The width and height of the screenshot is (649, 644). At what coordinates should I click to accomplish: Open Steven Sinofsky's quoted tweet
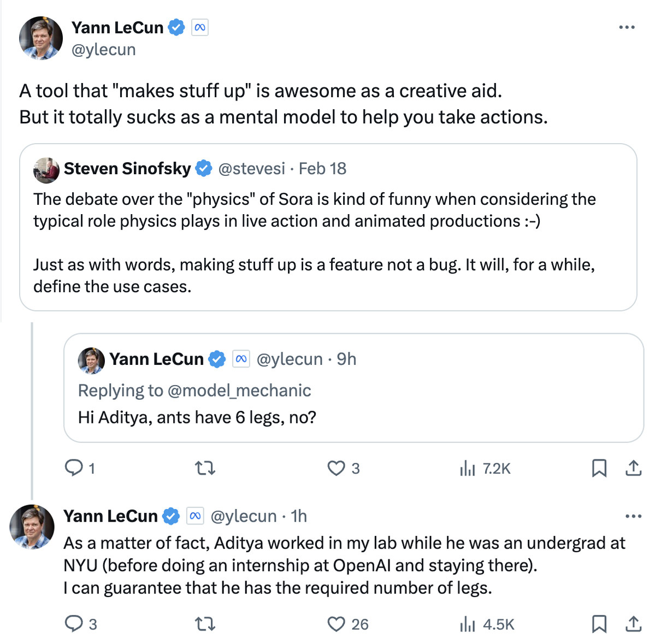click(328, 243)
